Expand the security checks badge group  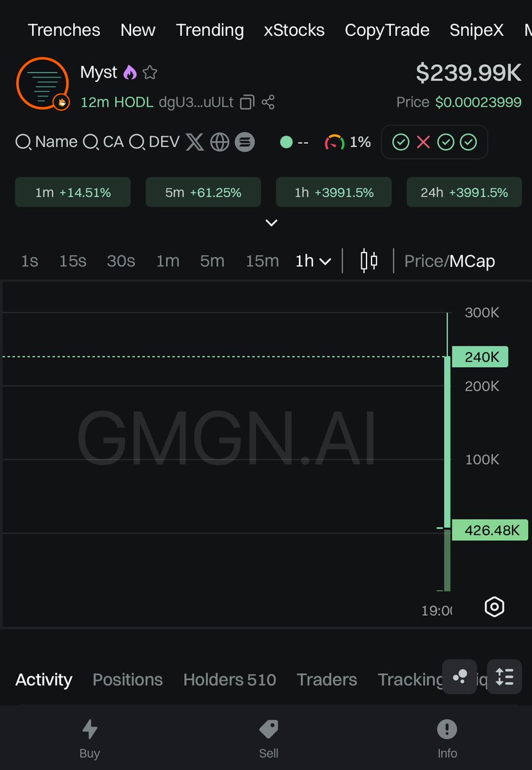434,143
